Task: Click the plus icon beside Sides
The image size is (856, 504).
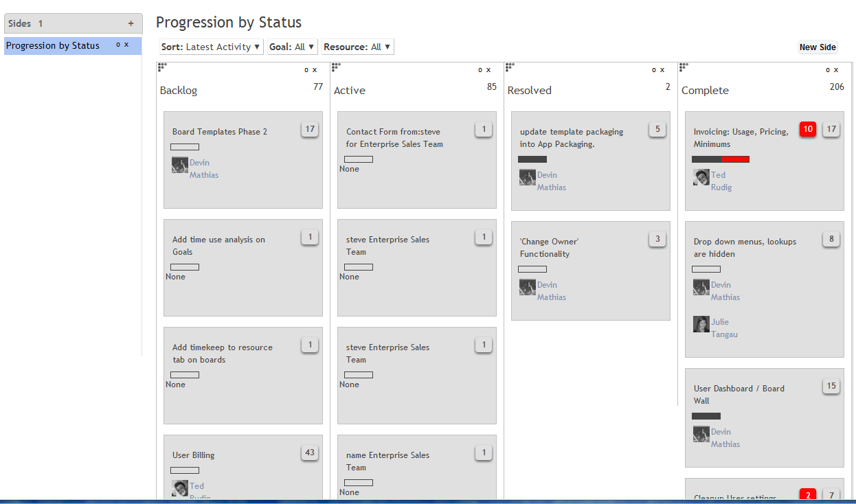Action: pos(131,23)
